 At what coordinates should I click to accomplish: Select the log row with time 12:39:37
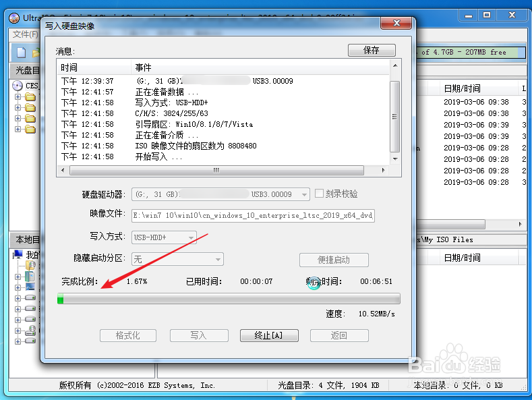(x=223, y=81)
